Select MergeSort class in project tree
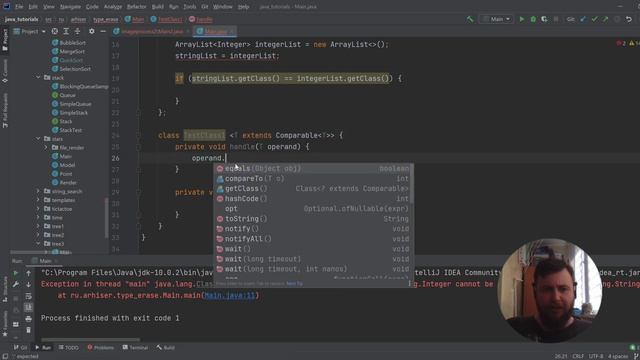This screenshot has height=360, width=640. [68, 51]
